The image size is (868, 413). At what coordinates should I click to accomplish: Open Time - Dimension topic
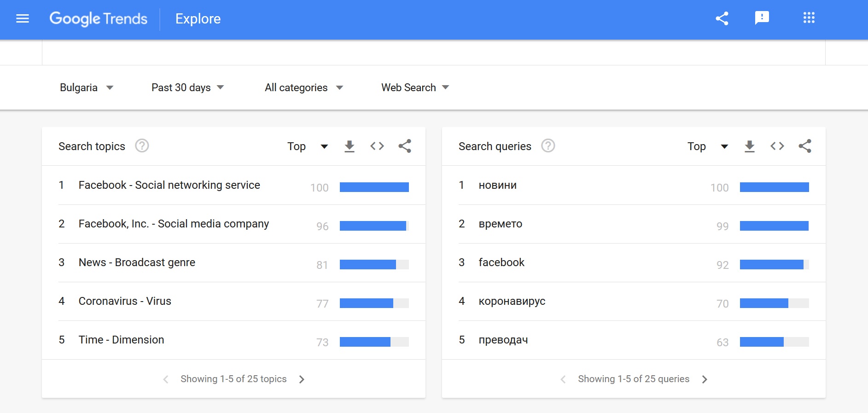coord(121,340)
